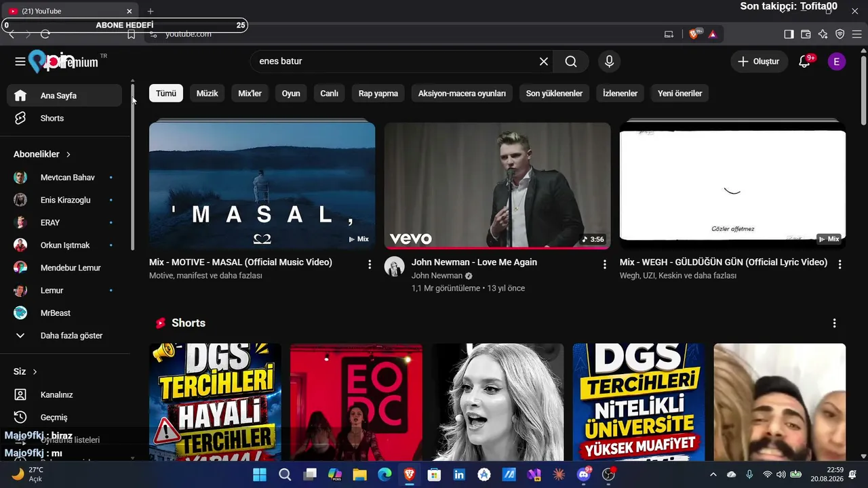Viewport: 868px width, 488px height.
Task: Open LinkedIn from the taskbar
Action: point(459,474)
